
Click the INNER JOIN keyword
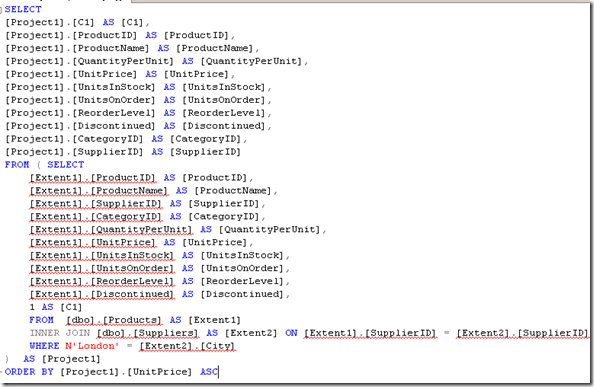click(59, 333)
